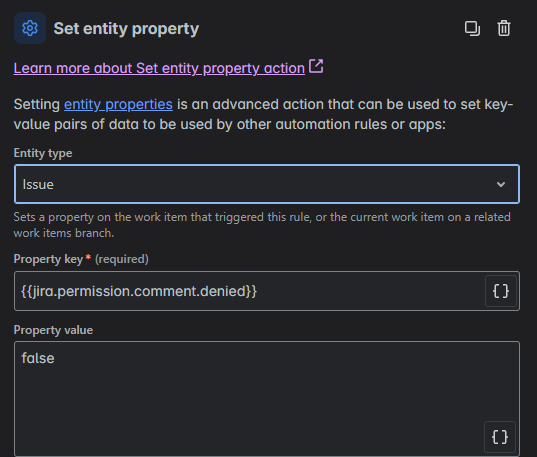Click the gear icon beside Set entity property
537x457 pixels.
tap(30, 28)
